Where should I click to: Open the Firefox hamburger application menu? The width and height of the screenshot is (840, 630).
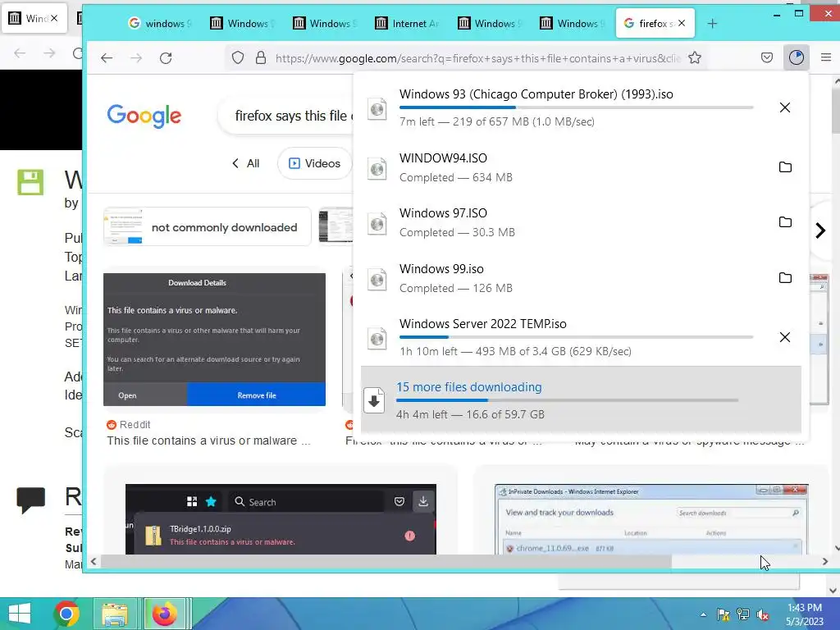coord(826,57)
